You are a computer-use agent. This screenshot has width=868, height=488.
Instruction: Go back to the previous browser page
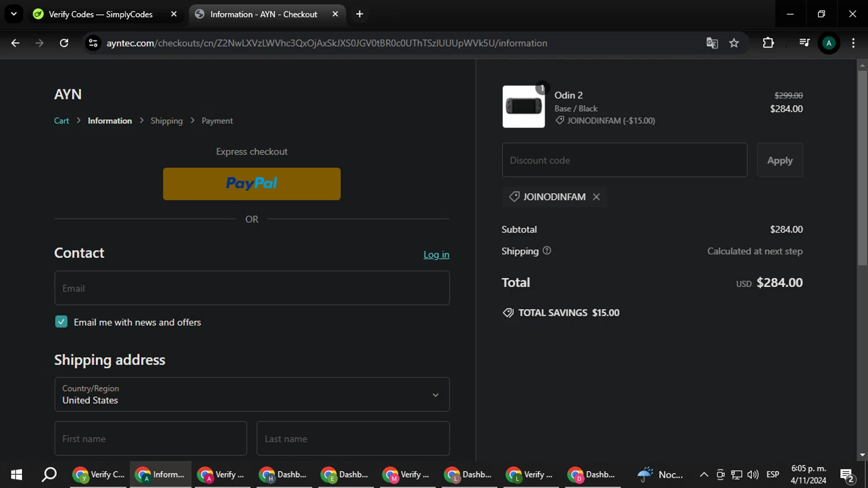[16, 43]
